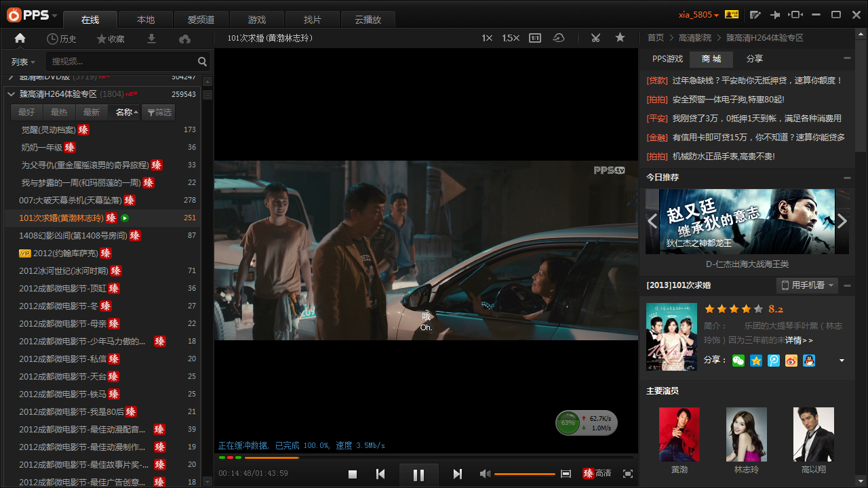Open the 分享 tab in right panel
Screen dimensions: 868x488
coord(754,59)
